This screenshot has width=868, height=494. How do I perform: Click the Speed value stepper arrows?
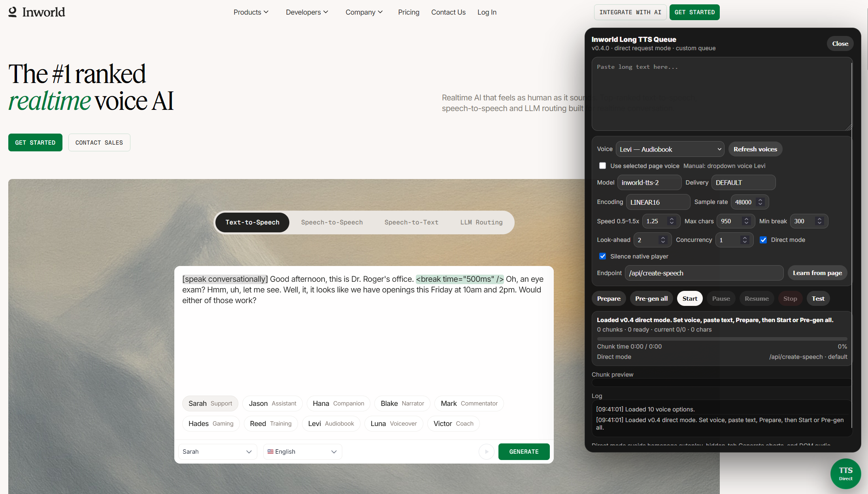(x=672, y=221)
